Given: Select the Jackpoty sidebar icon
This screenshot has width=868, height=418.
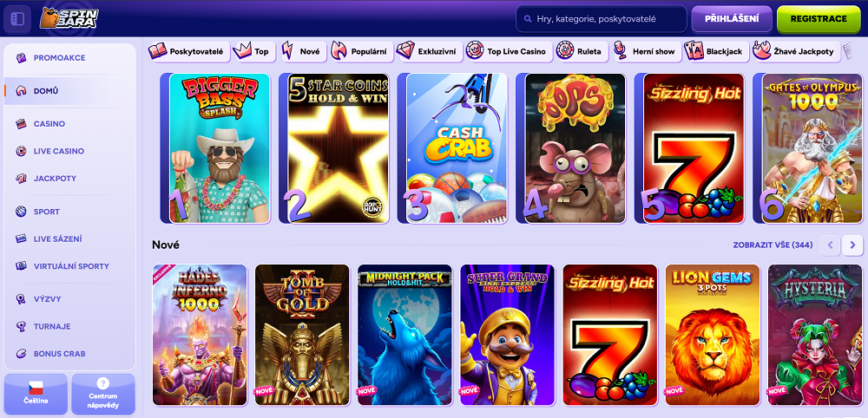Looking at the screenshot, I should pyautogui.click(x=21, y=179).
